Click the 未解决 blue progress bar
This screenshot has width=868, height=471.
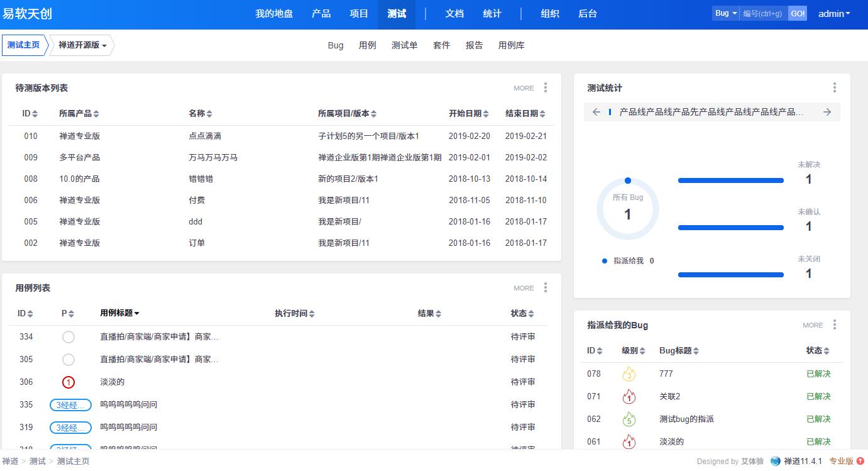pos(730,180)
